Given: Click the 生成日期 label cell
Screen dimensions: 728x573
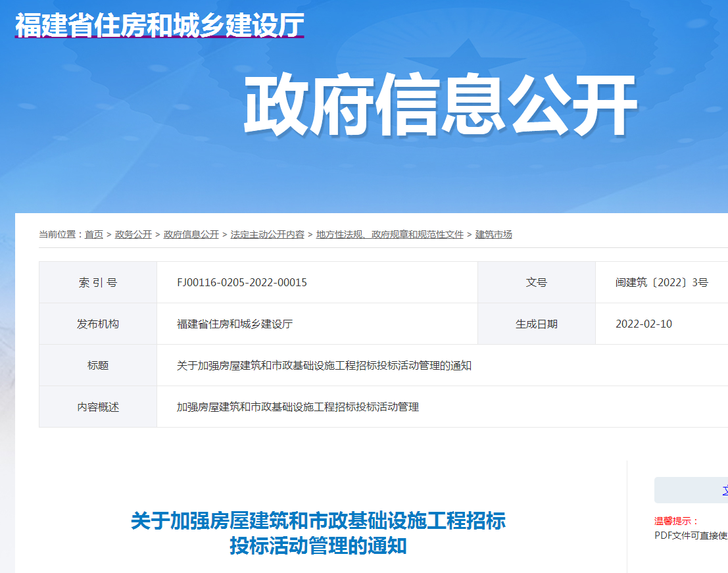Looking at the screenshot, I should coord(537,324).
